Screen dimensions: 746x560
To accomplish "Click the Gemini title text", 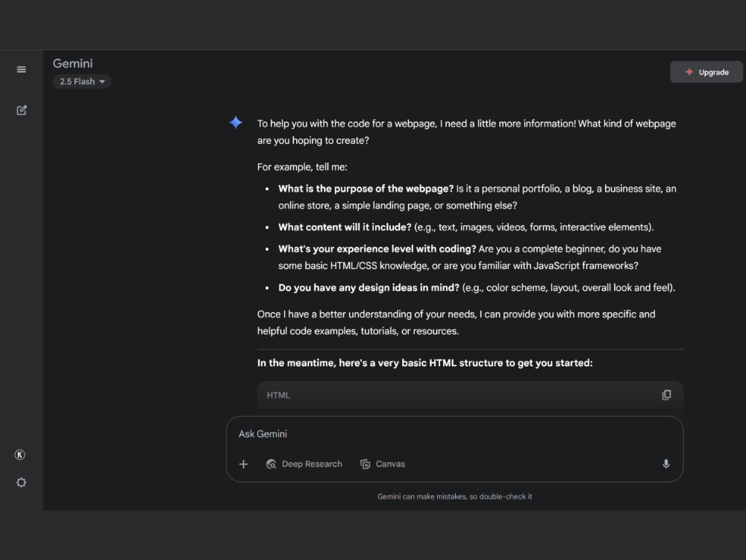I will tap(73, 63).
